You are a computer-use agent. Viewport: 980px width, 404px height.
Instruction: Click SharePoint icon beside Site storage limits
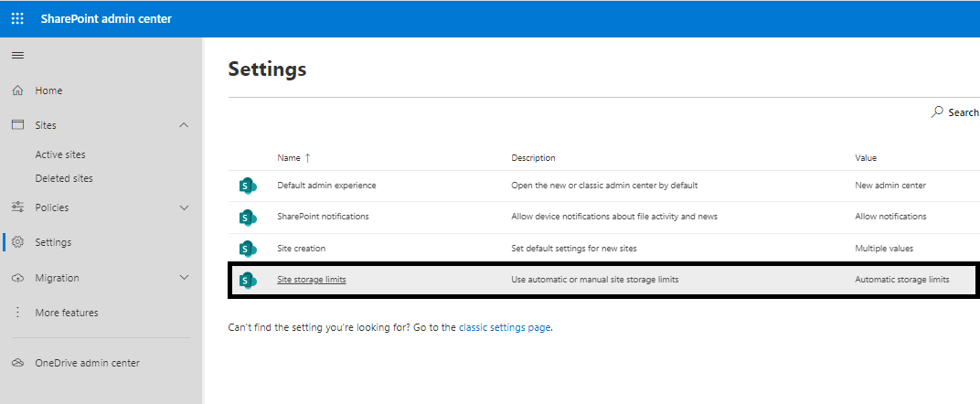click(x=248, y=281)
